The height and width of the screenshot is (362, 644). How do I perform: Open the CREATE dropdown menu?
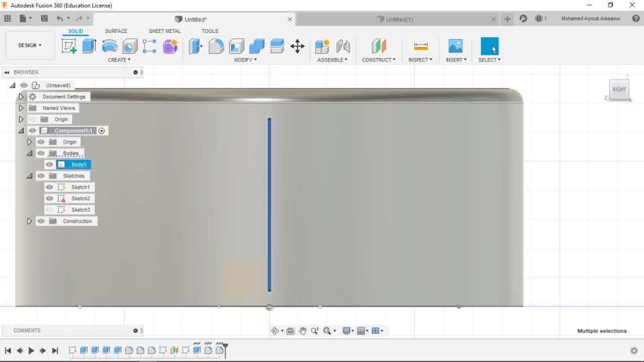click(x=119, y=60)
